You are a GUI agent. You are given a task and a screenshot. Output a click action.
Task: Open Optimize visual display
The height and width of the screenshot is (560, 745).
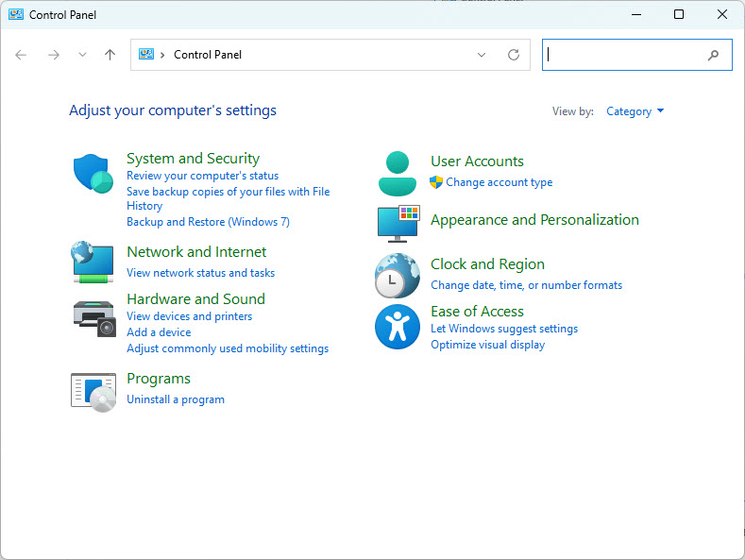[487, 345]
